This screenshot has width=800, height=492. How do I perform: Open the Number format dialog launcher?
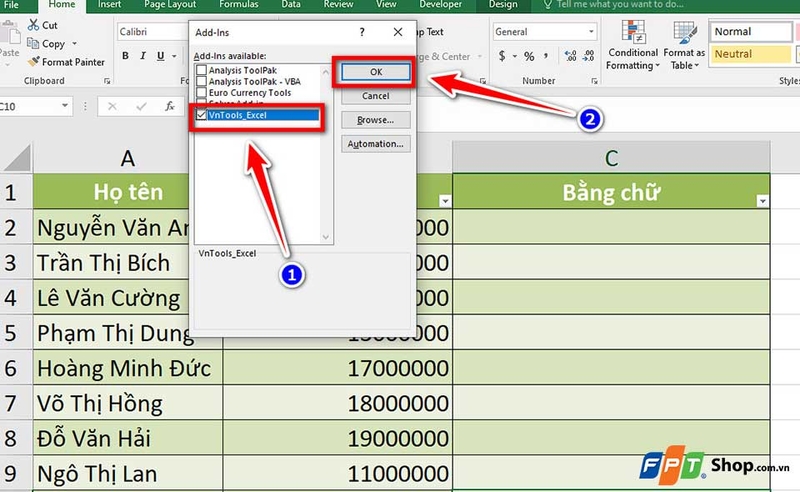[594, 81]
